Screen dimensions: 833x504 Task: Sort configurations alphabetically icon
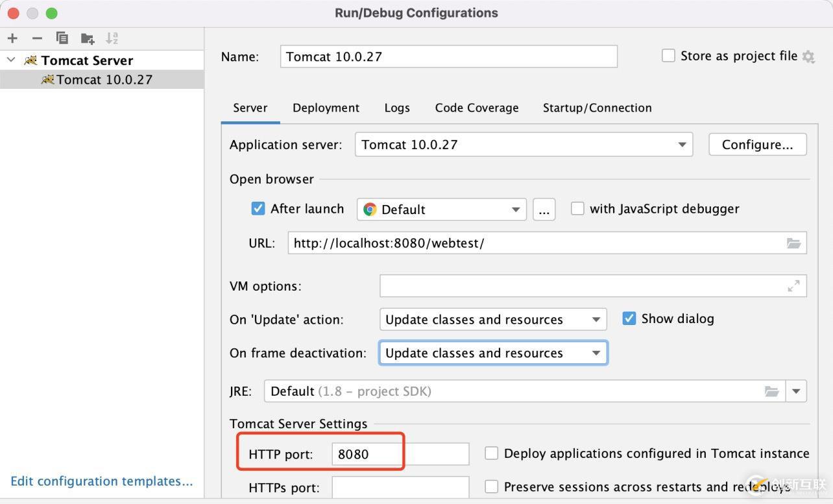(x=112, y=38)
